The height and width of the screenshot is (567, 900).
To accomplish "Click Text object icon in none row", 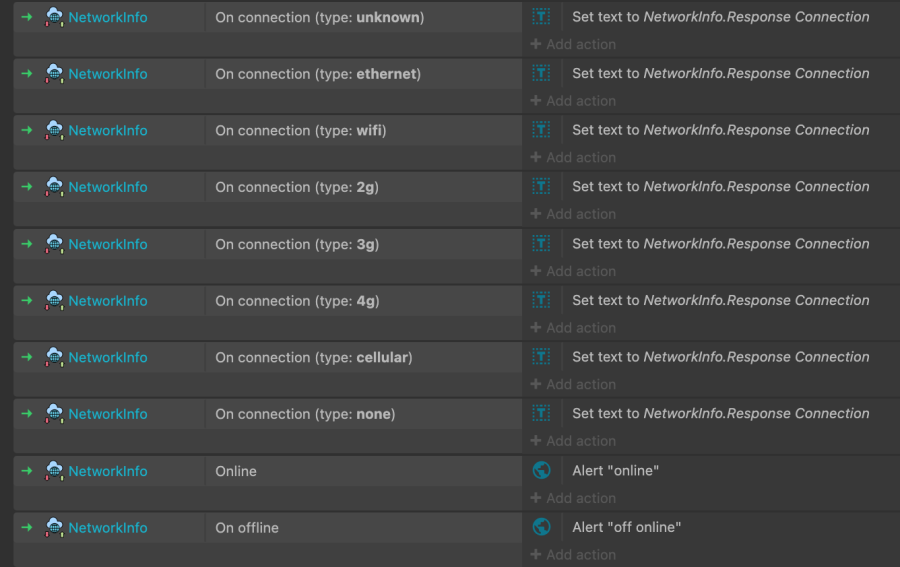I will (x=541, y=413).
